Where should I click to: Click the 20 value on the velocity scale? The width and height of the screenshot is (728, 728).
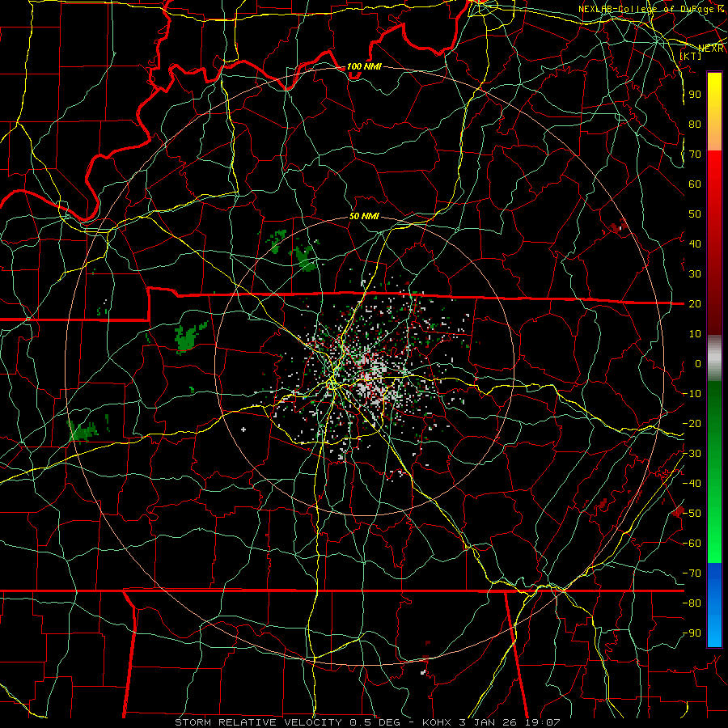[x=695, y=303]
